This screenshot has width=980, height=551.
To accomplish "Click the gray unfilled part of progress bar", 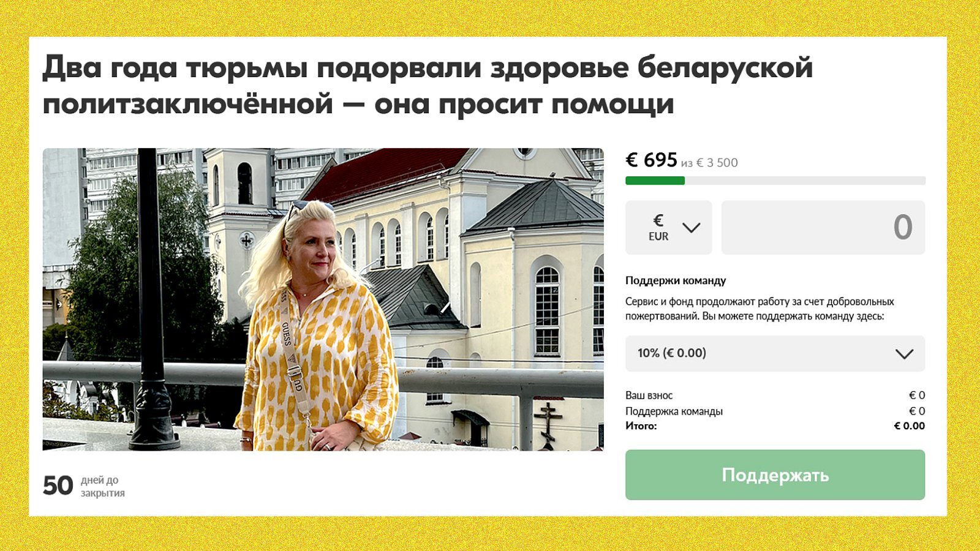I will [x=805, y=181].
